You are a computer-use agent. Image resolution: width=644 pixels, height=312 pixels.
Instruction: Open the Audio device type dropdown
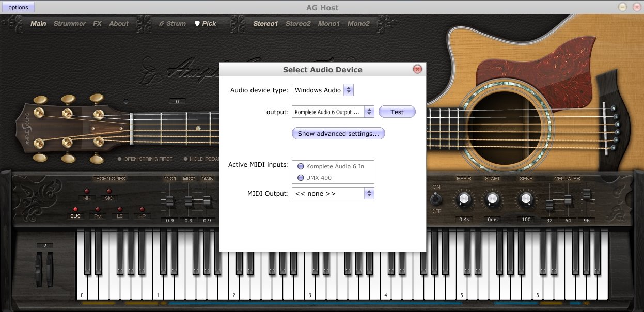point(323,90)
